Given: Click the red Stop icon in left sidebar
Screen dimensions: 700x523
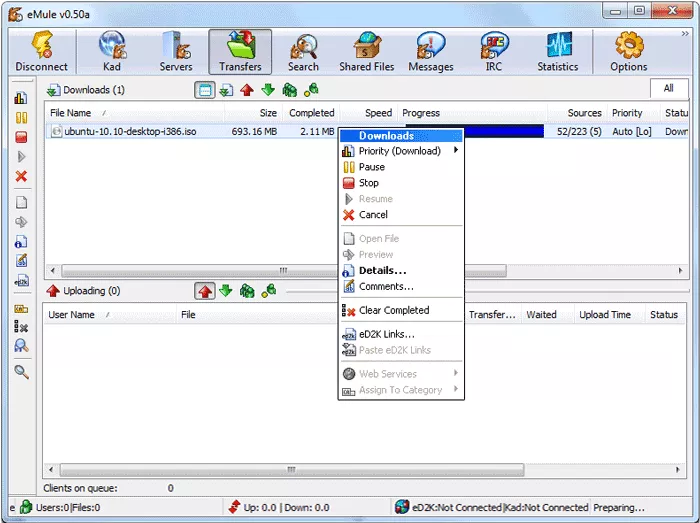Looking at the screenshot, I should pos(21,137).
